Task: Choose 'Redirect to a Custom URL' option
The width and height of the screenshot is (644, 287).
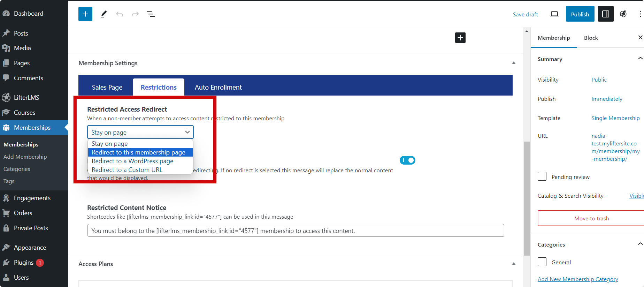Action: click(x=140, y=170)
